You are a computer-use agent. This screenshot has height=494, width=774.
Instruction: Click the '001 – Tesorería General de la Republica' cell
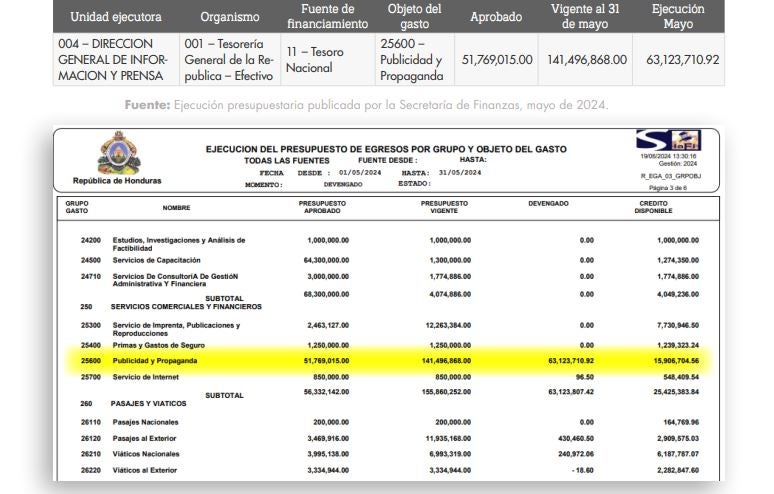click(x=229, y=60)
